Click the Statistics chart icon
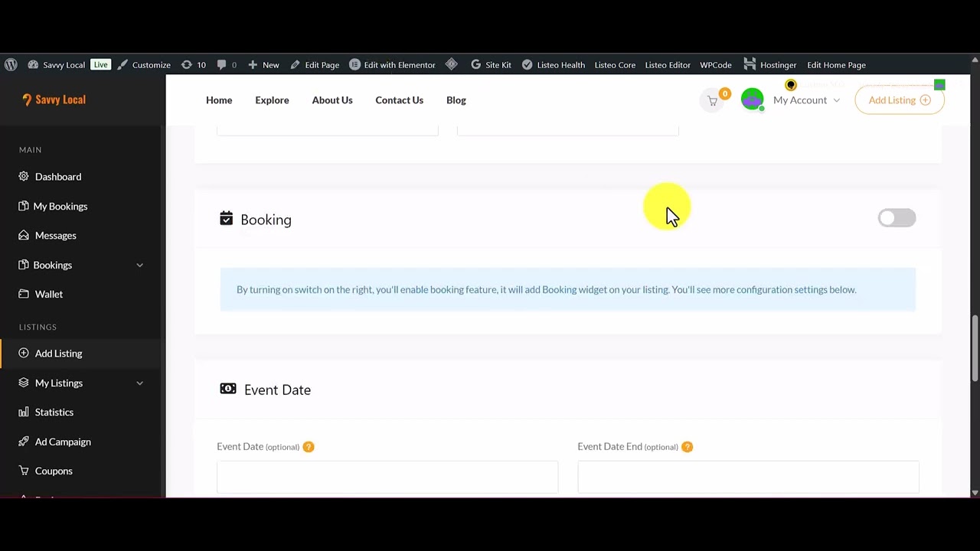The image size is (980, 551). [24, 412]
